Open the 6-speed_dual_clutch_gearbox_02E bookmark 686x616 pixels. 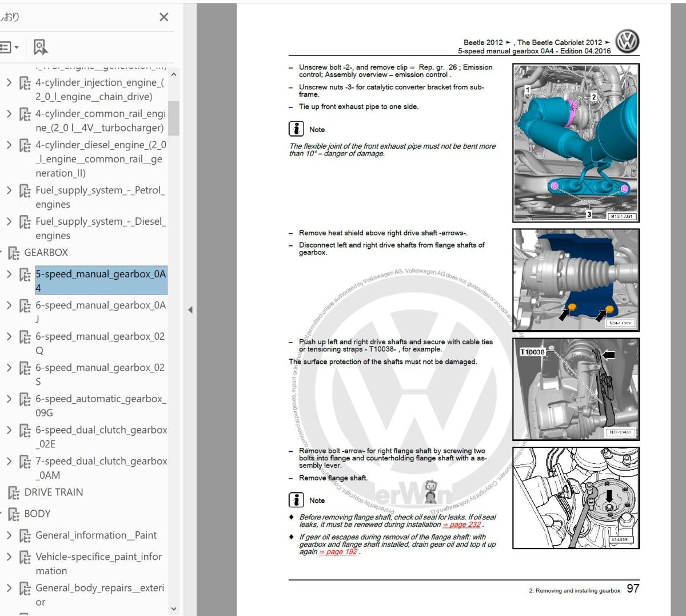(x=101, y=437)
